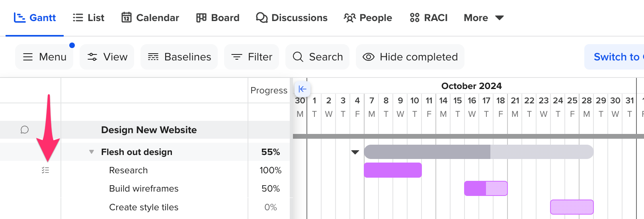Image resolution: width=644 pixels, height=219 pixels.
Task: Collapse the Flesh out design group
Action: [92, 152]
